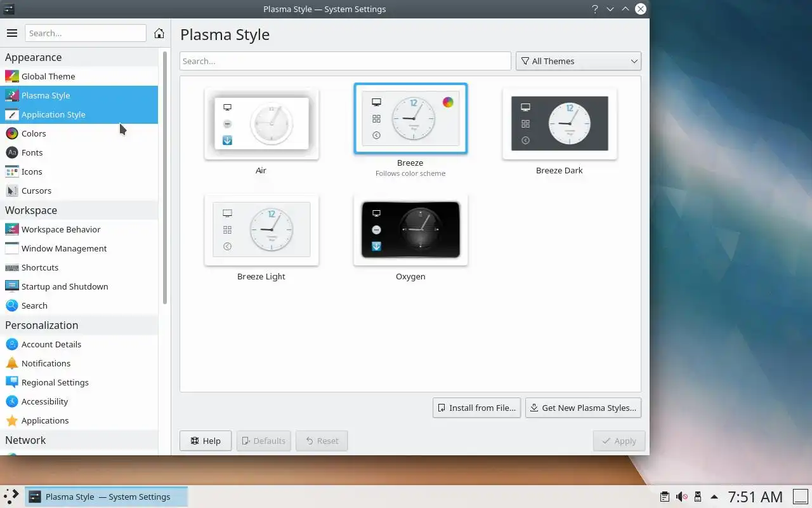The width and height of the screenshot is (812, 508).
Task: Click the Regional Settings icon
Action: (x=11, y=382)
